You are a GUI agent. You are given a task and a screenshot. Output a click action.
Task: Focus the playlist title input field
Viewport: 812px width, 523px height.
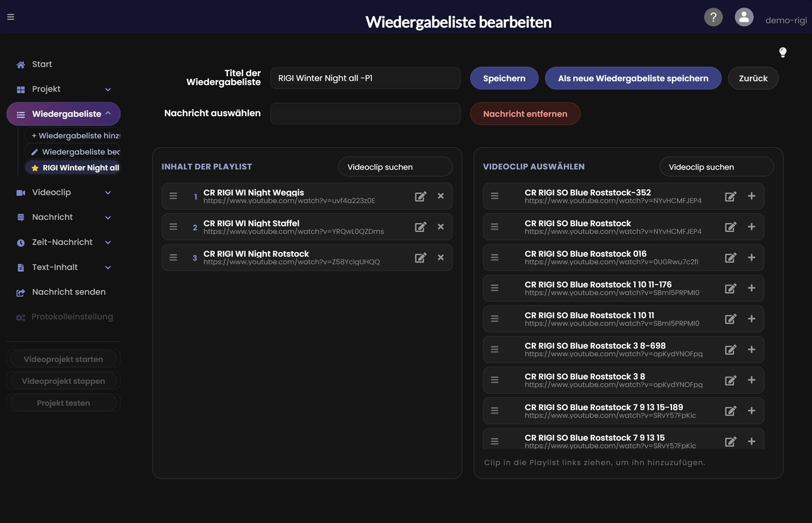[365, 78]
